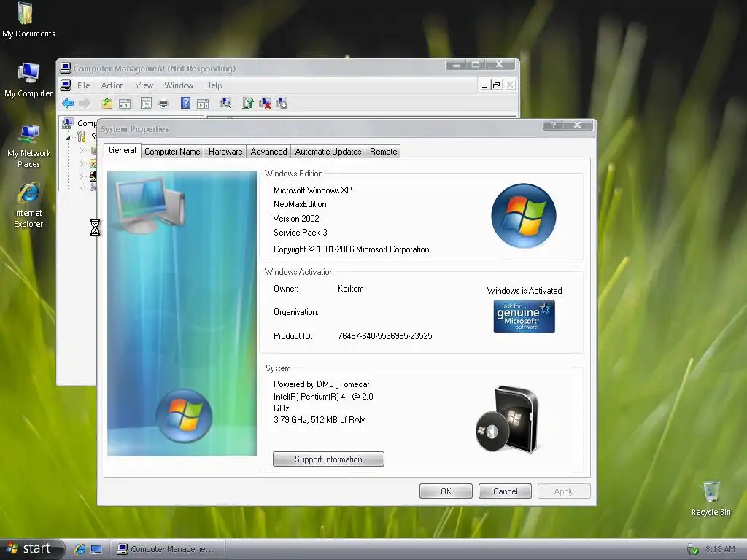Click 'Windows is Activated' text
The height and width of the screenshot is (560, 747).
(x=525, y=290)
